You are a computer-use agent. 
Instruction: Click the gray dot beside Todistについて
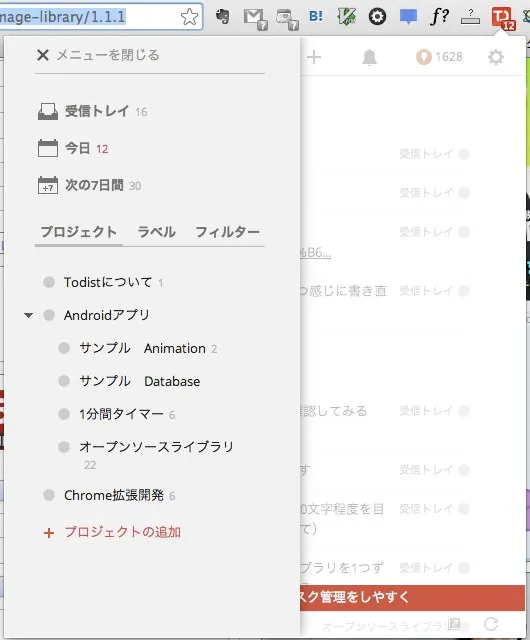[49, 282]
